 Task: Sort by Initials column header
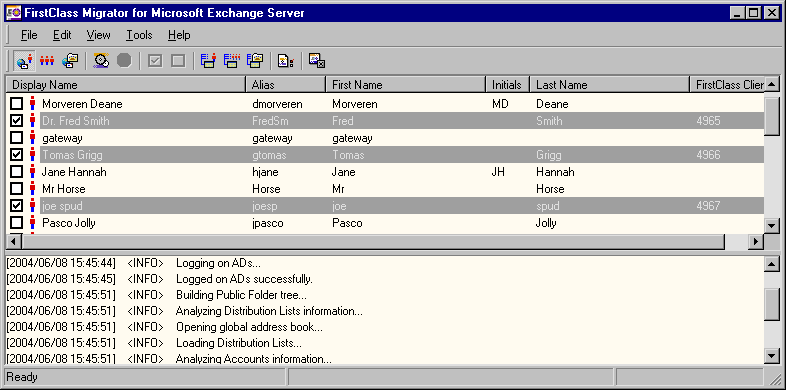click(508, 85)
